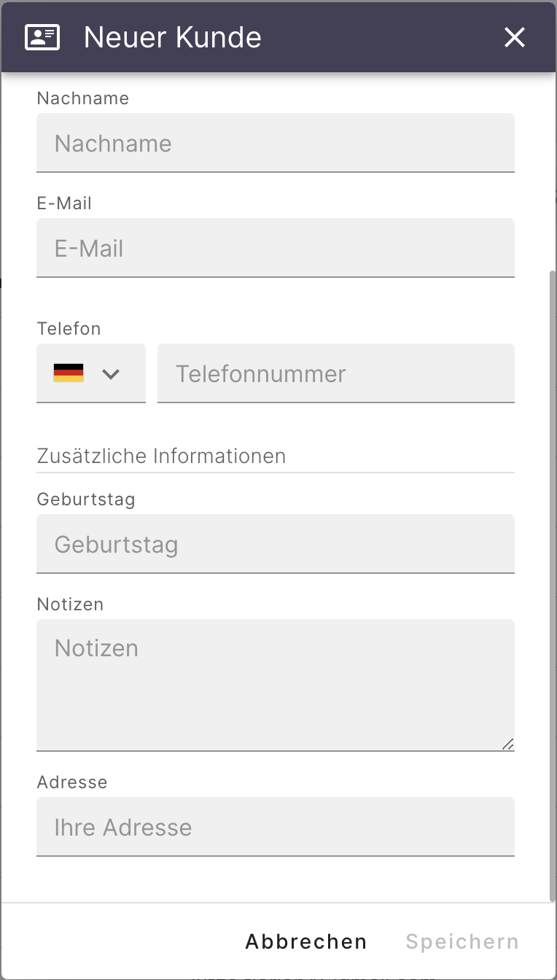557x980 pixels.
Task: Focus the Nachname input field
Action: [x=276, y=143]
